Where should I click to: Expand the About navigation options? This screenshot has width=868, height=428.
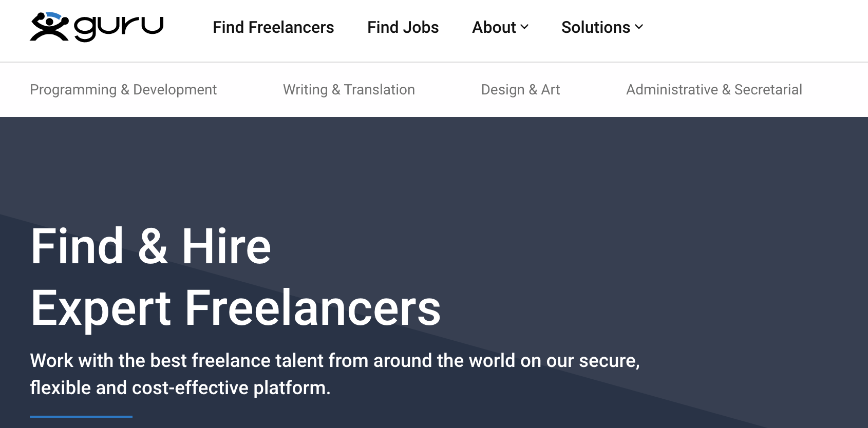point(494,28)
